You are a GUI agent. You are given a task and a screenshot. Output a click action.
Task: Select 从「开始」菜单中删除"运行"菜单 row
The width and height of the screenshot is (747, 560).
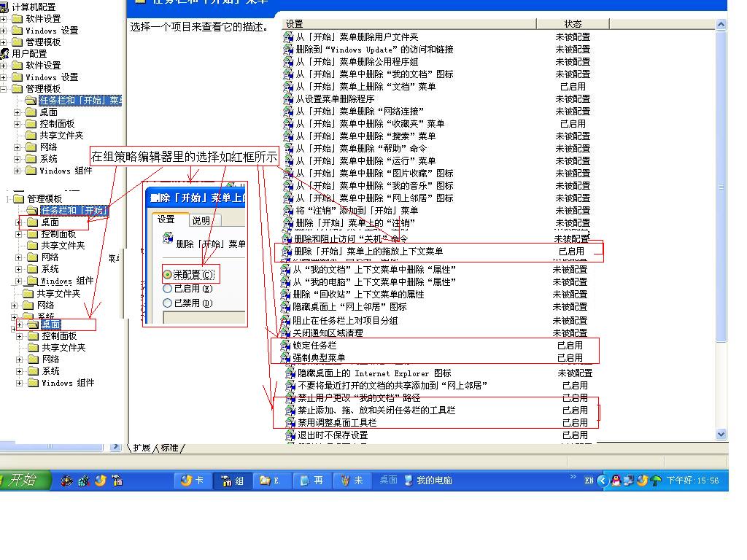coord(437,160)
